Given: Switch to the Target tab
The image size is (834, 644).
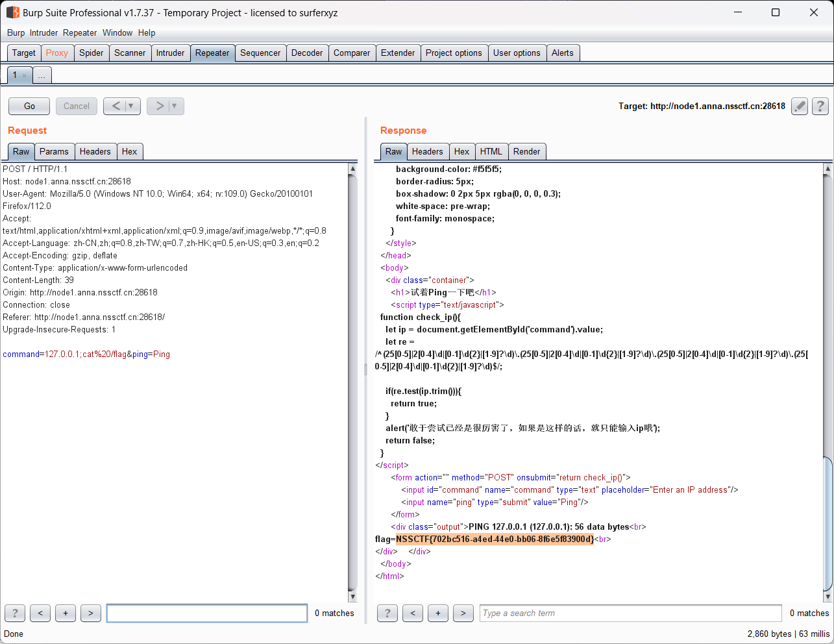Looking at the screenshot, I should tap(24, 53).
